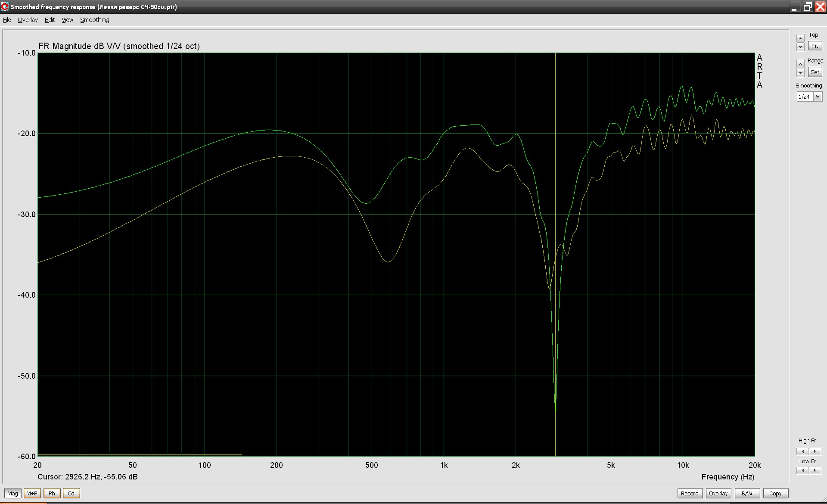The width and height of the screenshot is (827, 504).
Task: Show the Gd group delay view
Action: [x=71, y=493]
